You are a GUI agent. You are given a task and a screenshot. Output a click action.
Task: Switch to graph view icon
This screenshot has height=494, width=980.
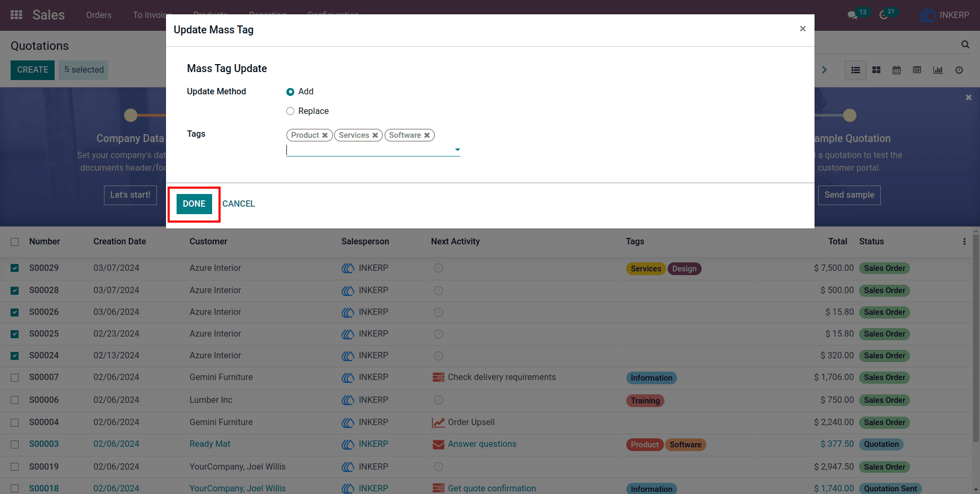(x=938, y=70)
